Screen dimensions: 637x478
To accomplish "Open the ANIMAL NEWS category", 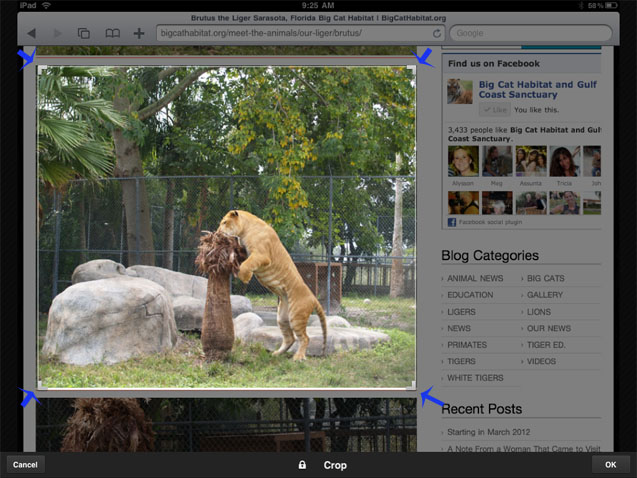I will (x=475, y=279).
